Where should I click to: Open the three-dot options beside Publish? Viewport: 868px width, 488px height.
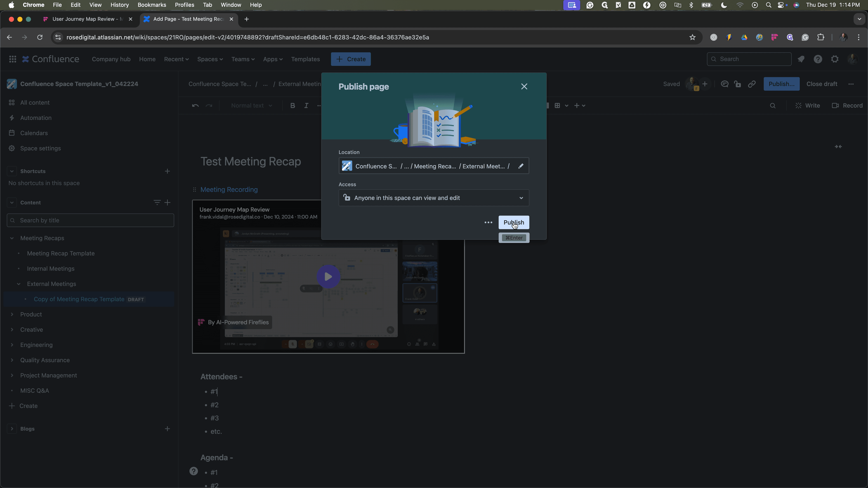click(488, 222)
